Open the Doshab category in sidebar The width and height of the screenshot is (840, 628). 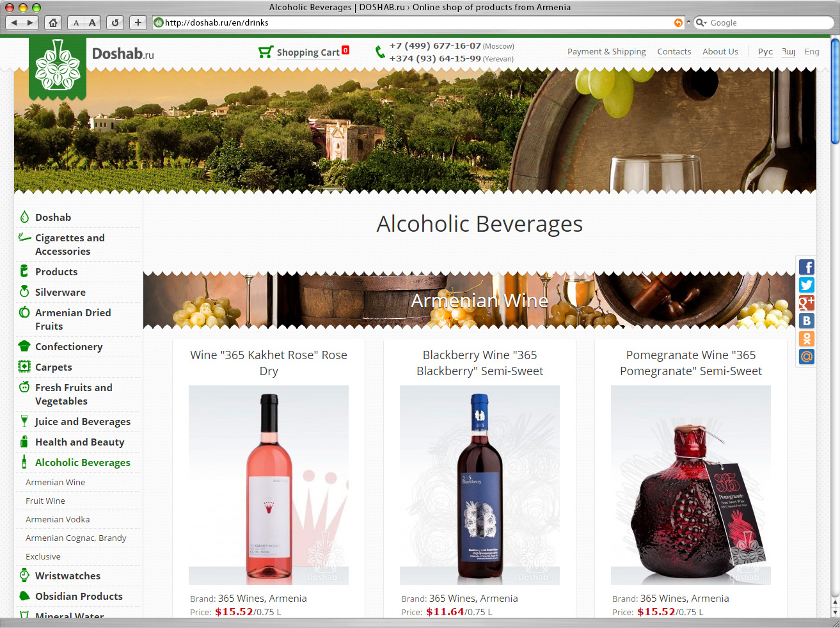(x=53, y=218)
